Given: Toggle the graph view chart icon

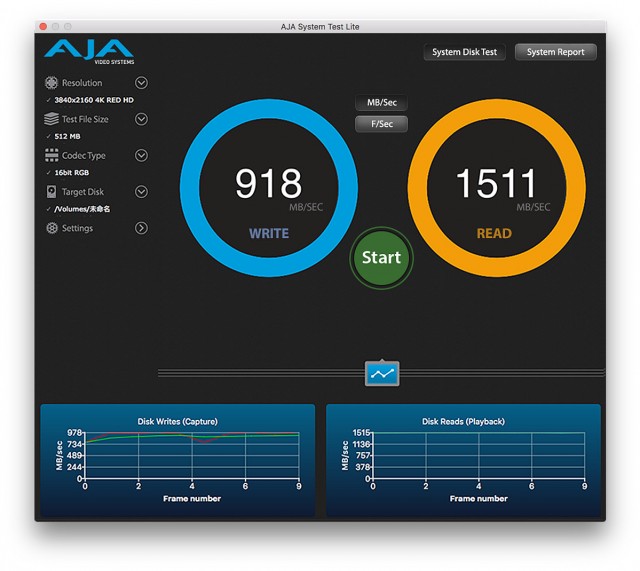Looking at the screenshot, I should tap(382, 373).
